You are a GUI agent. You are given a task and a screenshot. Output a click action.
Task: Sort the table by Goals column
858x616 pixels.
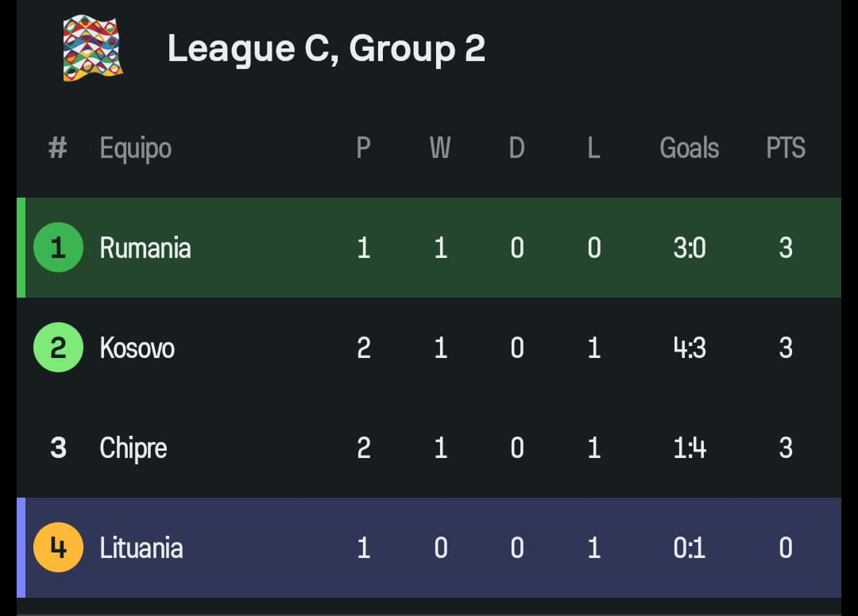689,148
